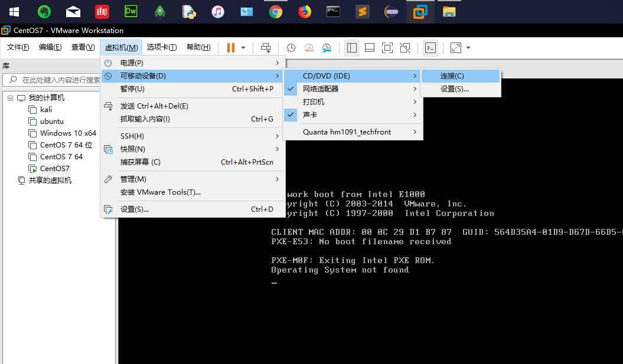This screenshot has height=364, width=623.
Task: Open the 查看(V) menu
Action: [83, 47]
